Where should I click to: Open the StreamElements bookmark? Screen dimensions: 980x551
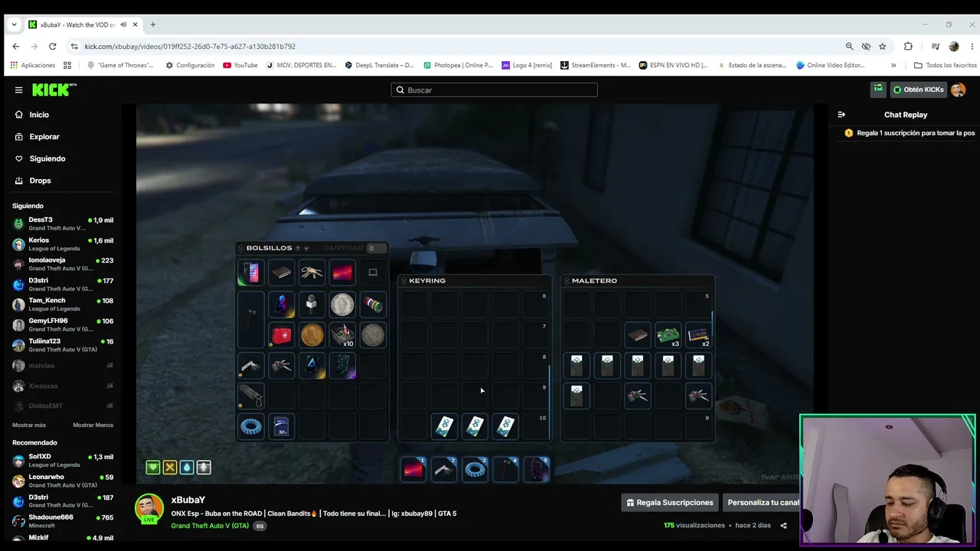click(596, 65)
